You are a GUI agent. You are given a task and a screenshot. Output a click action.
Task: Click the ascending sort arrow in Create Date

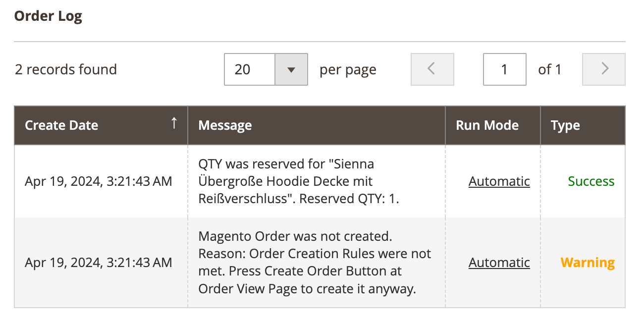[174, 124]
